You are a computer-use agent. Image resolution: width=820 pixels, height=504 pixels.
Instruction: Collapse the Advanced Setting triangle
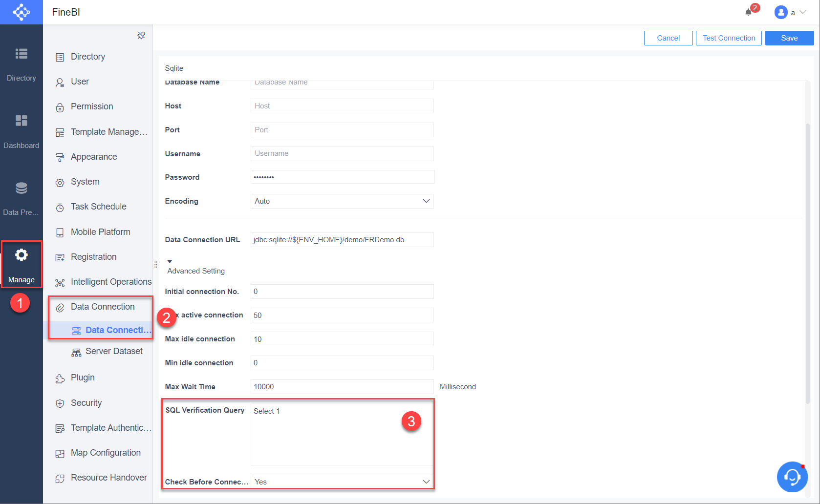pyautogui.click(x=170, y=261)
